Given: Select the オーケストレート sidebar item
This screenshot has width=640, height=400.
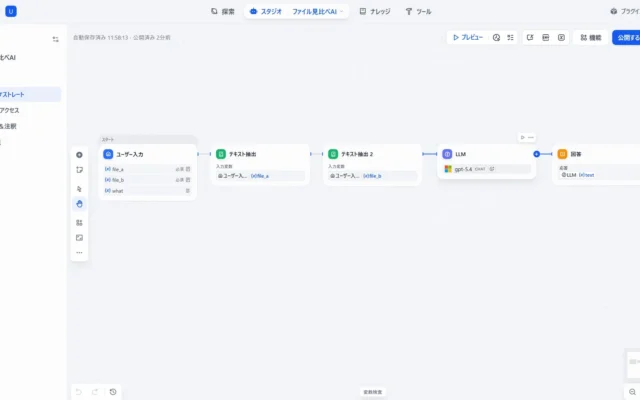Looking at the screenshot, I should click(x=30, y=94).
